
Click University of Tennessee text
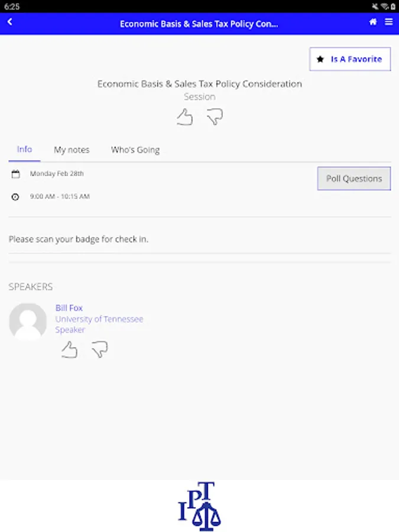pyautogui.click(x=99, y=319)
